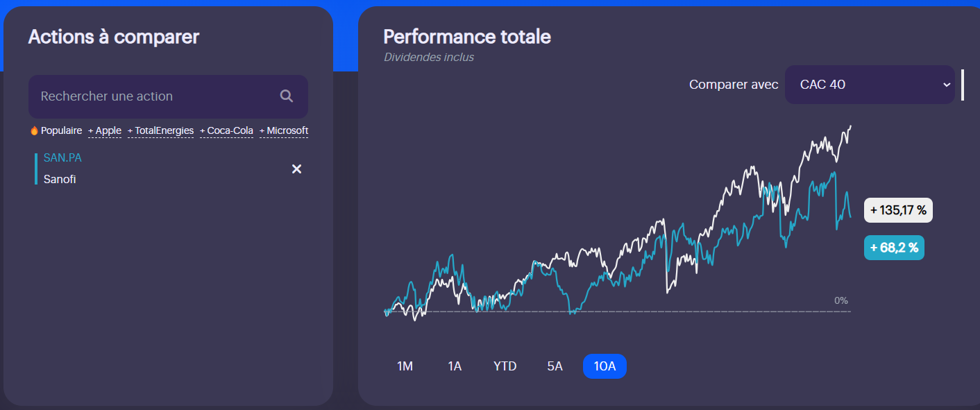Click the chevron arrow beside CAC 40
Viewport: 980px width, 410px height.
coord(946,85)
